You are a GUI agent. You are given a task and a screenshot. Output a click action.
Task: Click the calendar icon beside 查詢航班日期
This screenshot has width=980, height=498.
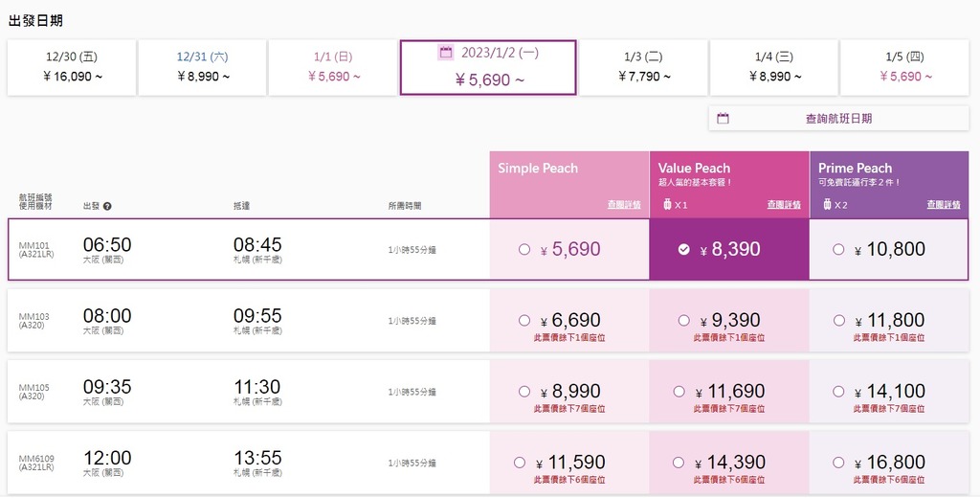point(723,118)
